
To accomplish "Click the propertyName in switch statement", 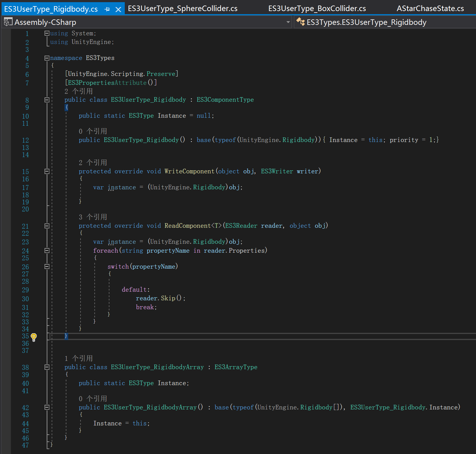I will click(154, 266).
